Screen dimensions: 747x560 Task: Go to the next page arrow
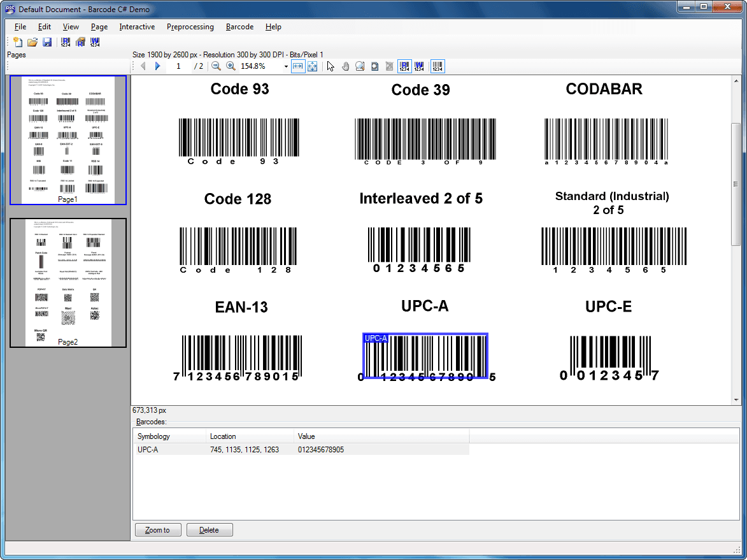158,66
